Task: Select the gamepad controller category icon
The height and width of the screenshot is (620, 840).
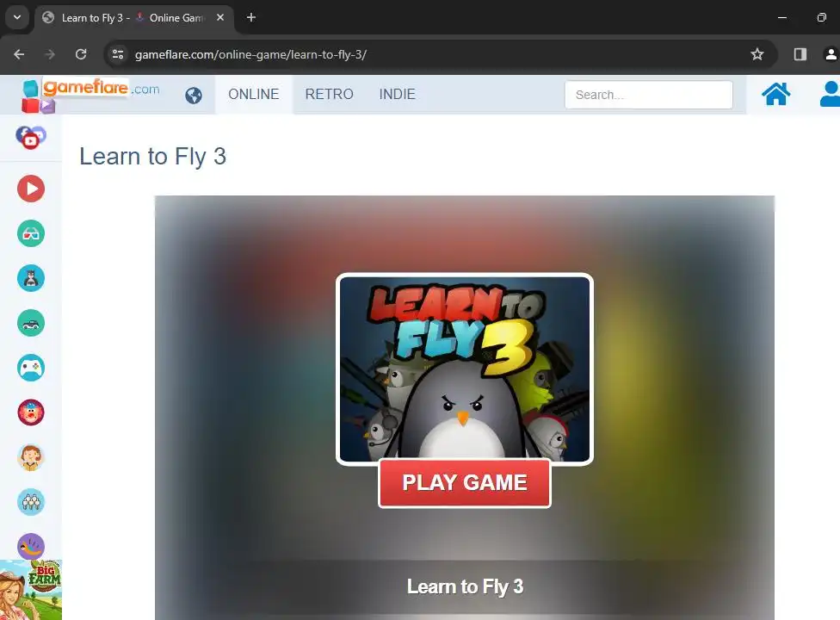Action: 30,369
